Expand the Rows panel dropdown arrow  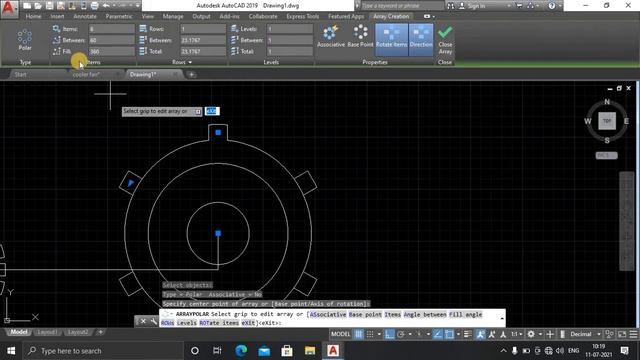(x=190, y=62)
